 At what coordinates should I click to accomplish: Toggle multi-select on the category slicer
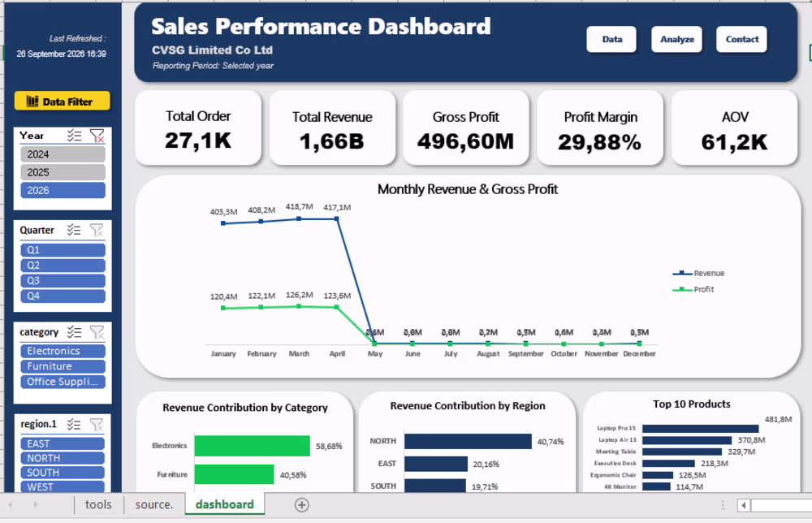(x=74, y=332)
